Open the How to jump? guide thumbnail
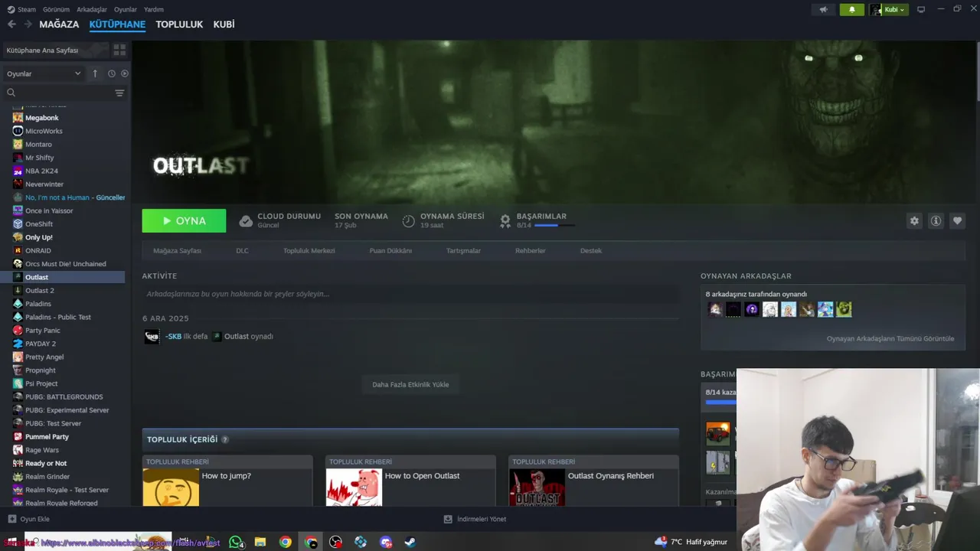This screenshot has height=551, width=980. pyautogui.click(x=171, y=487)
